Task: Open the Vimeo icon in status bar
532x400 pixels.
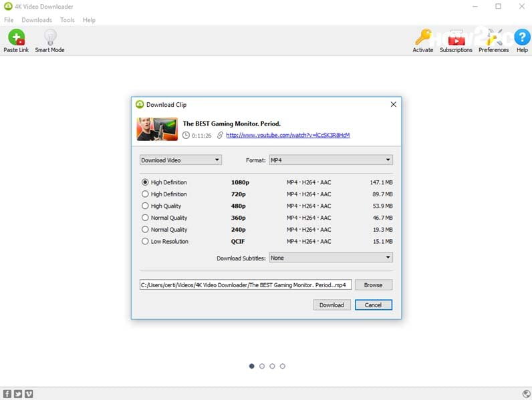Action: 29,393
